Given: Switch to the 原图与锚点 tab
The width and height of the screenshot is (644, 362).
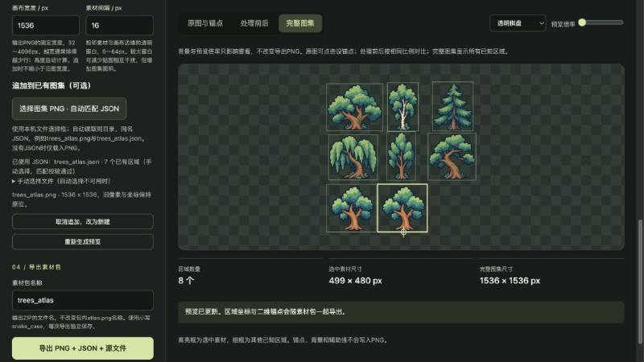Looking at the screenshot, I should point(205,23).
